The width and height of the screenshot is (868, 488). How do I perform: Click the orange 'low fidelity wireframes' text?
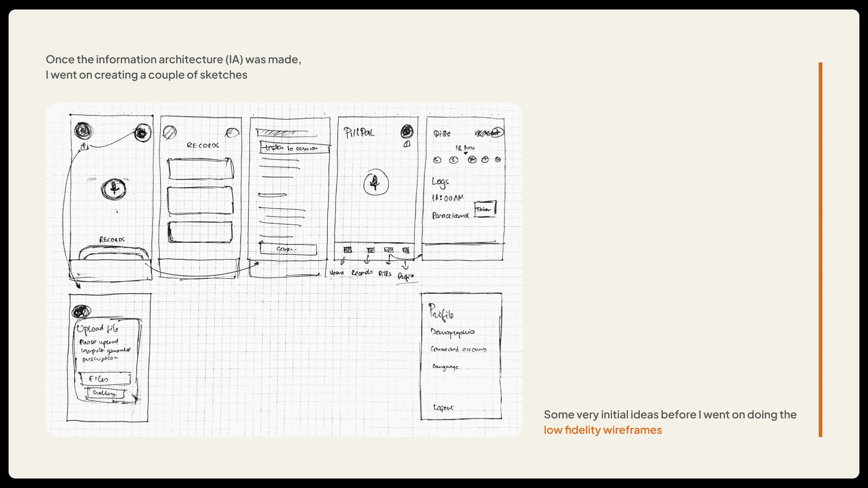(x=603, y=430)
